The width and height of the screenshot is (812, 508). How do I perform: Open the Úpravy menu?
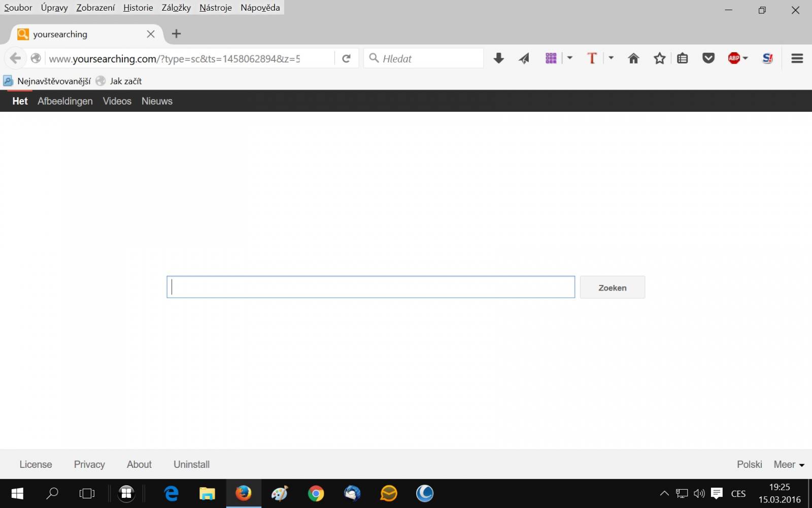click(x=54, y=8)
